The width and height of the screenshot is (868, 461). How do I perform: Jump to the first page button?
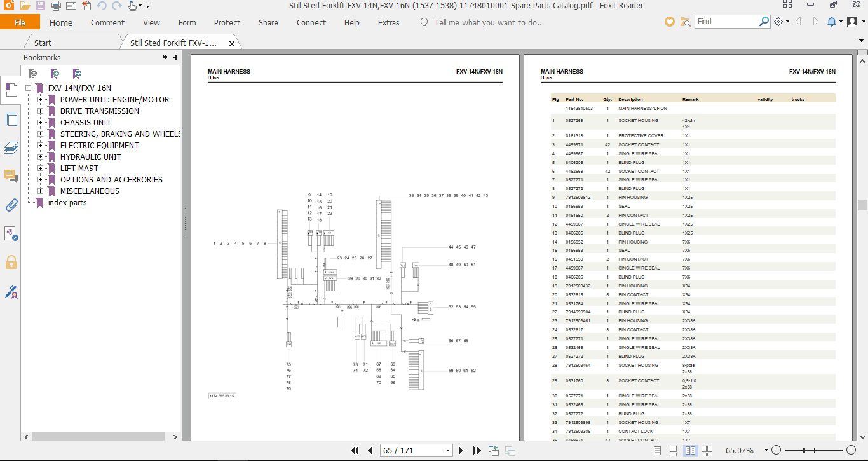pos(355,451)
